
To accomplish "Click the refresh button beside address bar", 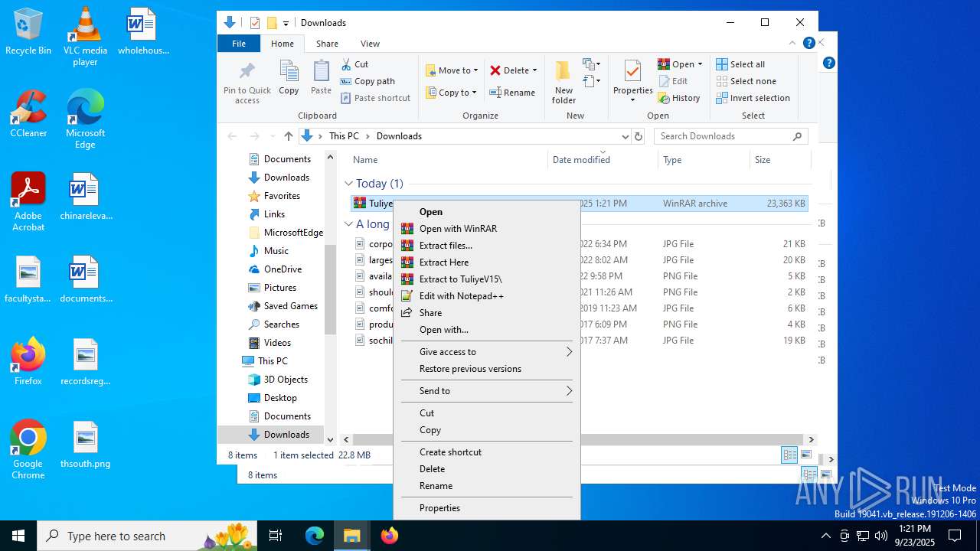I will click(x=639, y=136).
